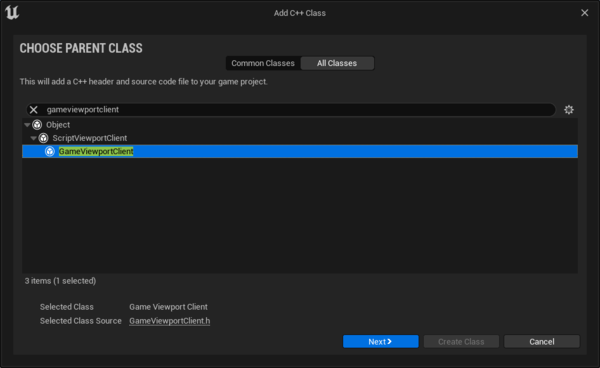Switch to Common Classes tab
The height and width of the screenshot is (368, 600).
point(263,63)
